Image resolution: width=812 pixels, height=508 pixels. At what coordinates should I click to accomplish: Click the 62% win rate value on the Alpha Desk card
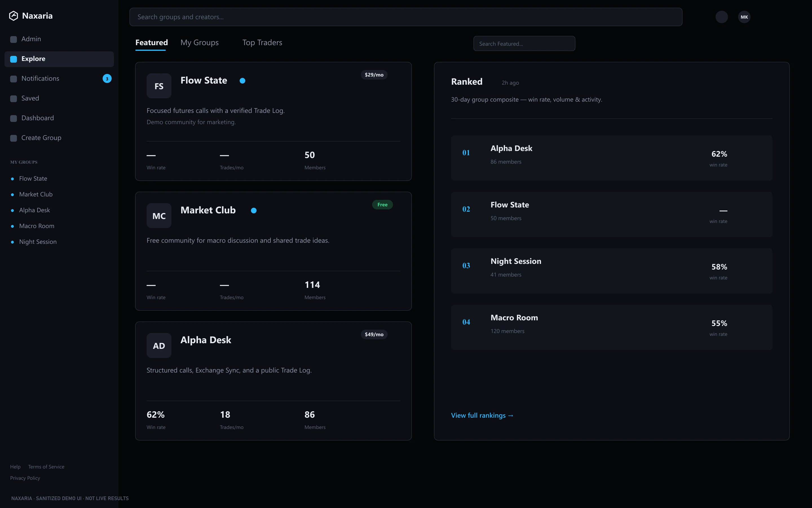(155, 415)
